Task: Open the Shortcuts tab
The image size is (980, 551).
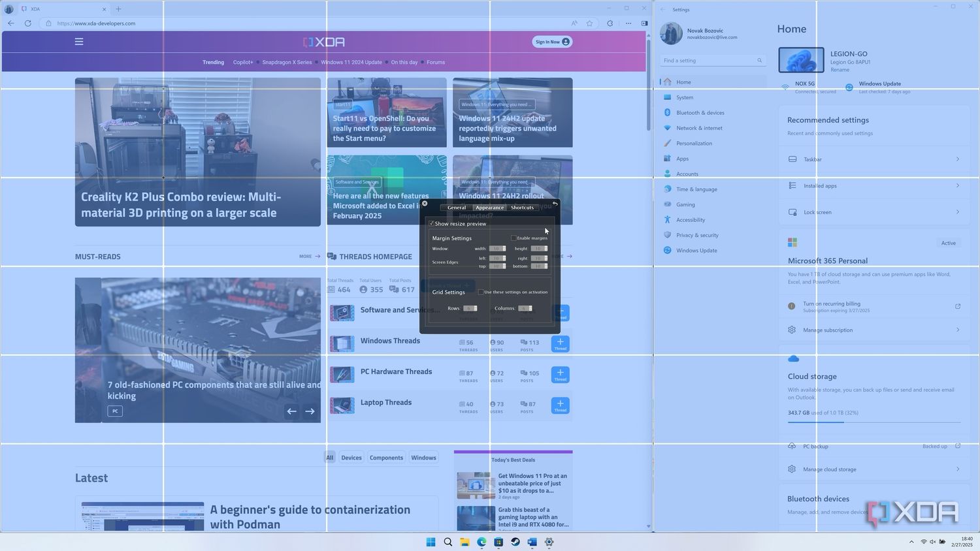Action: (522, 208)
